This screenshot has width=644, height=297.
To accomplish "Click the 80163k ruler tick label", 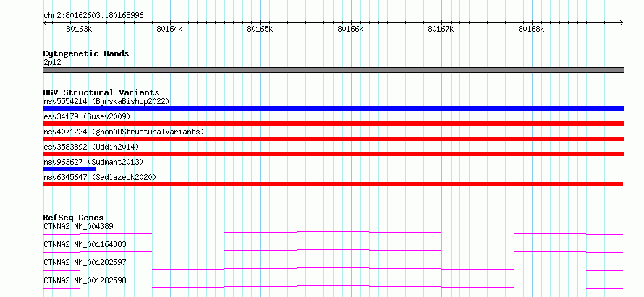I will (79, 29).
